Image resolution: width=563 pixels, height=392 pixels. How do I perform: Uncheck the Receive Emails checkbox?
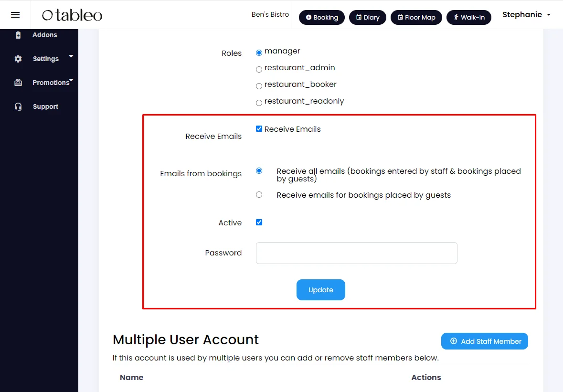tap(259, 129)
